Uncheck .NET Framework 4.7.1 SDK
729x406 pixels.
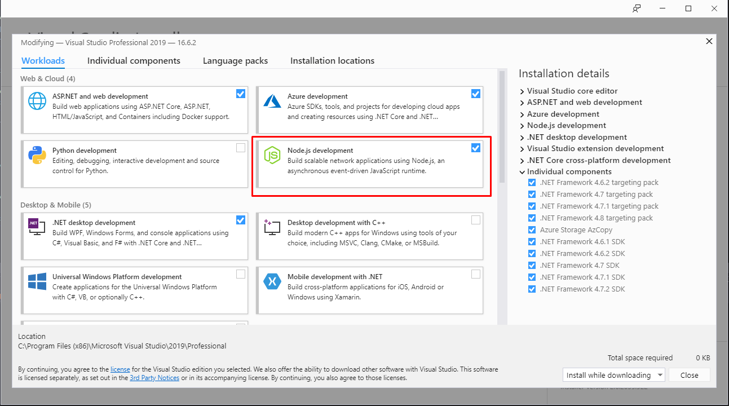pyautogui.click(x=532, y=277)
